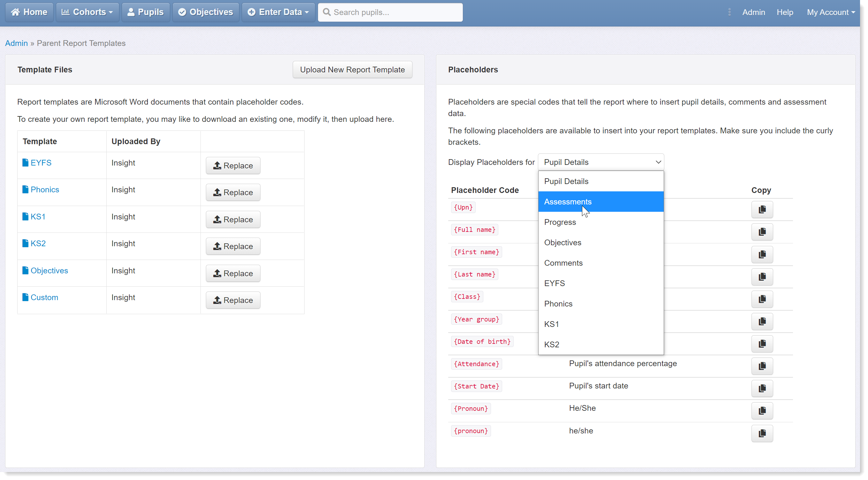
Task: Choose Comments from the dropdown list
Action: (x=601, y=263)
